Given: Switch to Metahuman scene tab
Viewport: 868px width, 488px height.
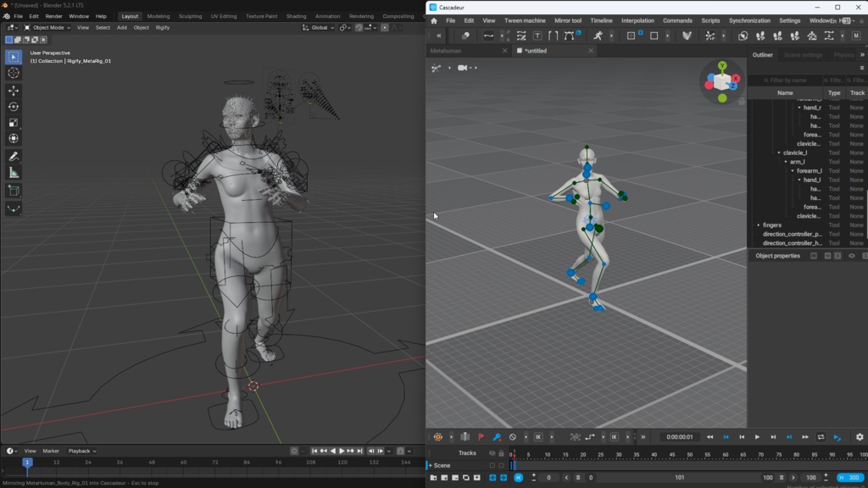Looking at the screenshot, I should (446, 50).
